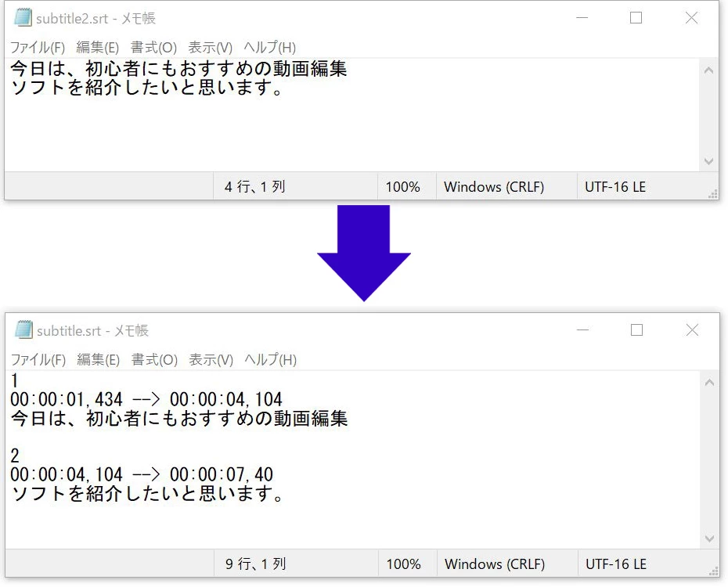
Task: Click subtitle index line 2 in subtitle.srt
Action: 15,456
